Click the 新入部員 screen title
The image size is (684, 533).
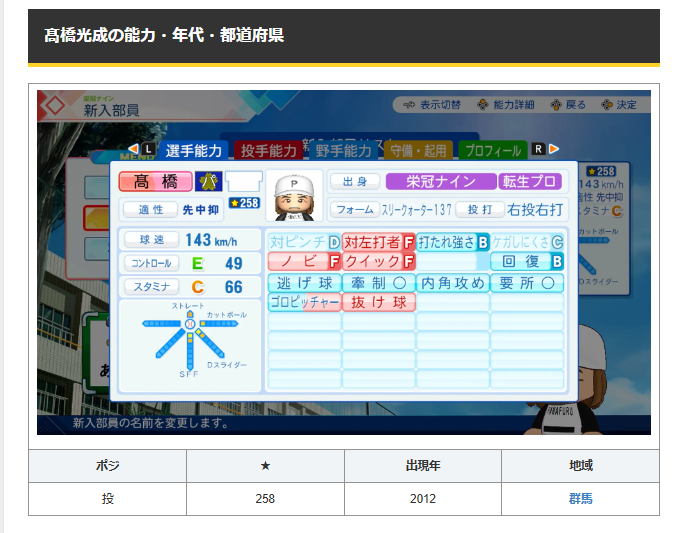point(111,110)
